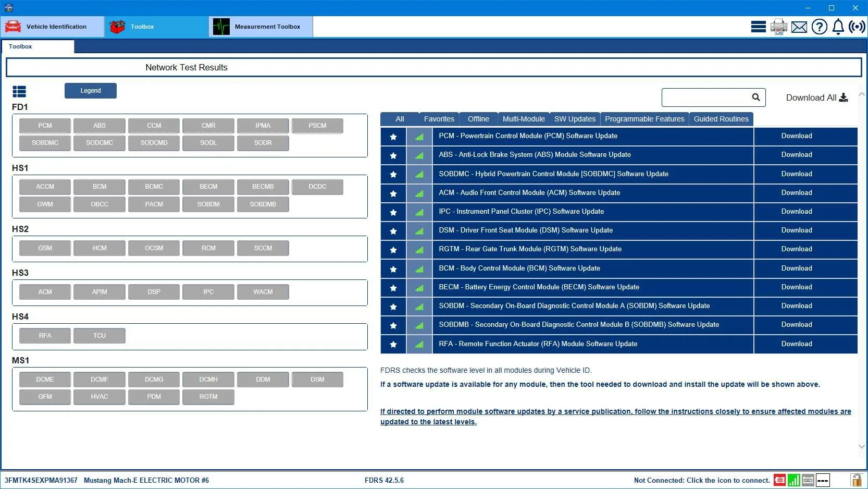Image resolution: width=868 pixels, height=489 pixels.
Task: Select the All filter tab
Action: (400, 119)
